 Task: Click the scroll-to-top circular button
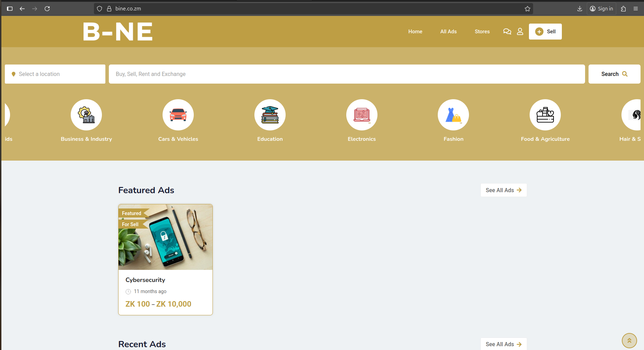point(629,340)
